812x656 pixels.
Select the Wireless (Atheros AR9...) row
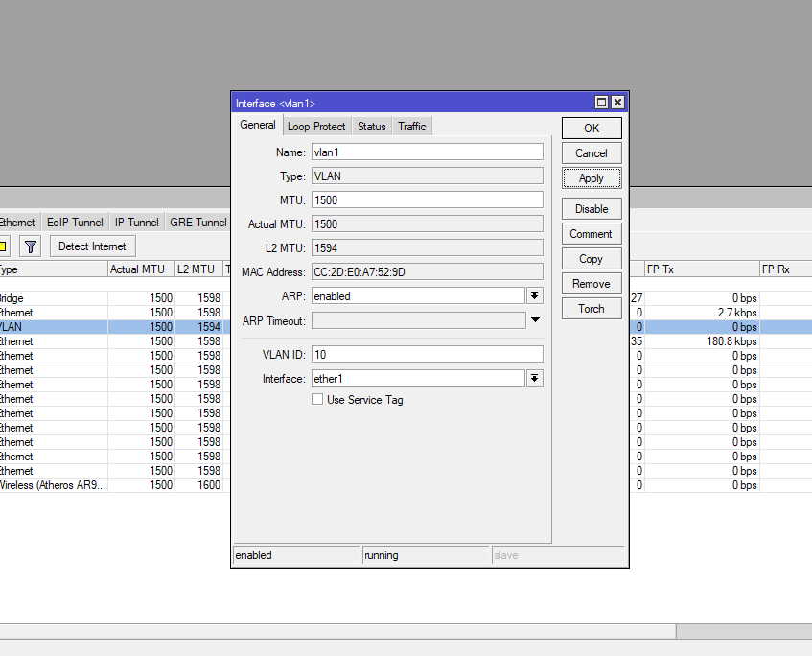click(x=114, y=485)
